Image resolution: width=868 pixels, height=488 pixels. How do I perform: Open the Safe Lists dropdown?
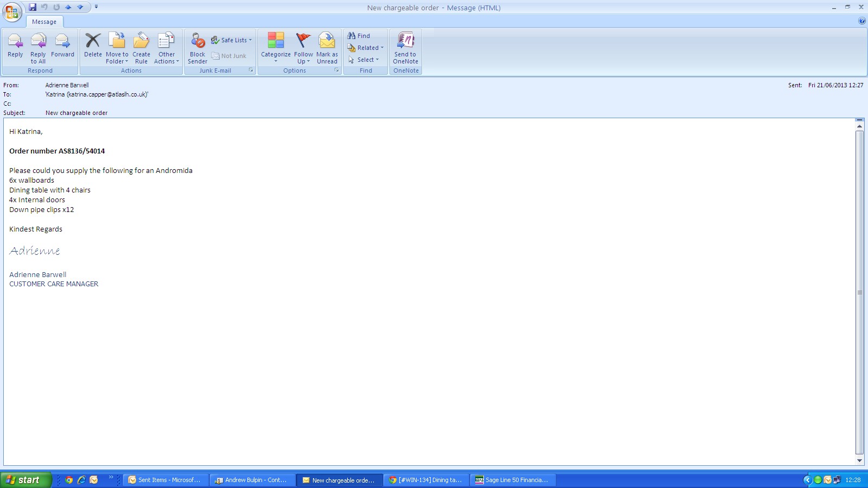(x=232, y=40)
